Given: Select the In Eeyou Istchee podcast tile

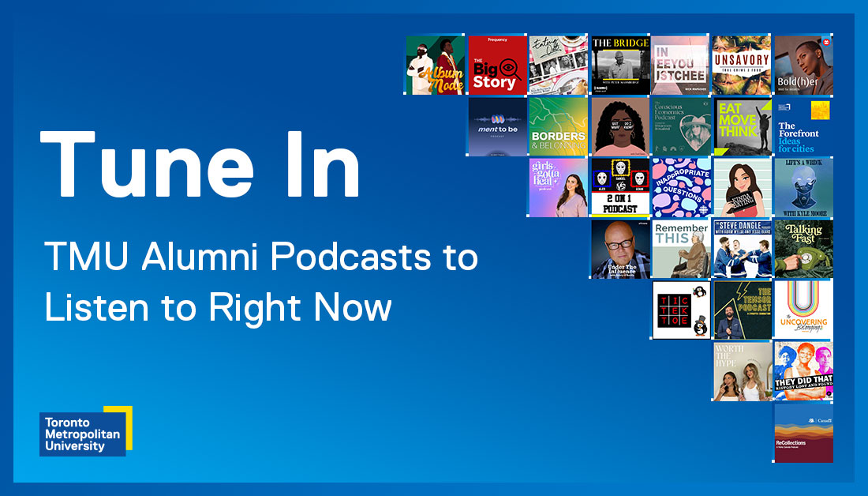Looking at the screenshot, I should (680, 65).
